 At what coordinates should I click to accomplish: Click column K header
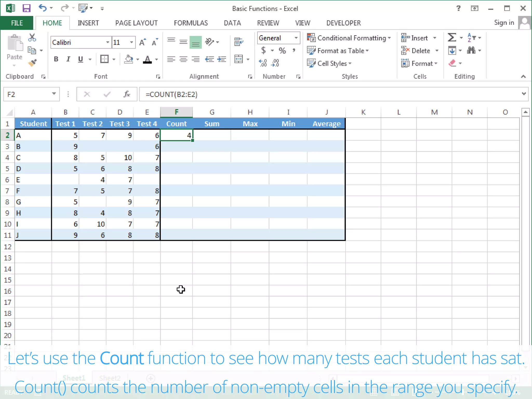(363, 112)
